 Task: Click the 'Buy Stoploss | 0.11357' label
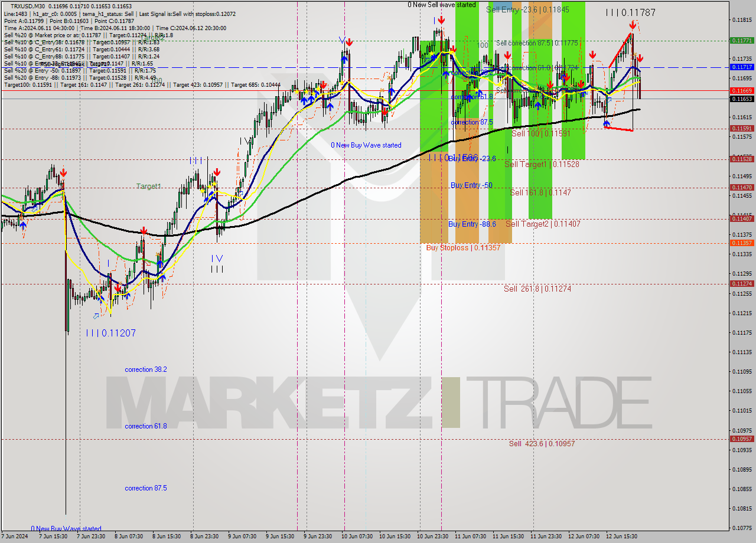click(x=463, y=248)
